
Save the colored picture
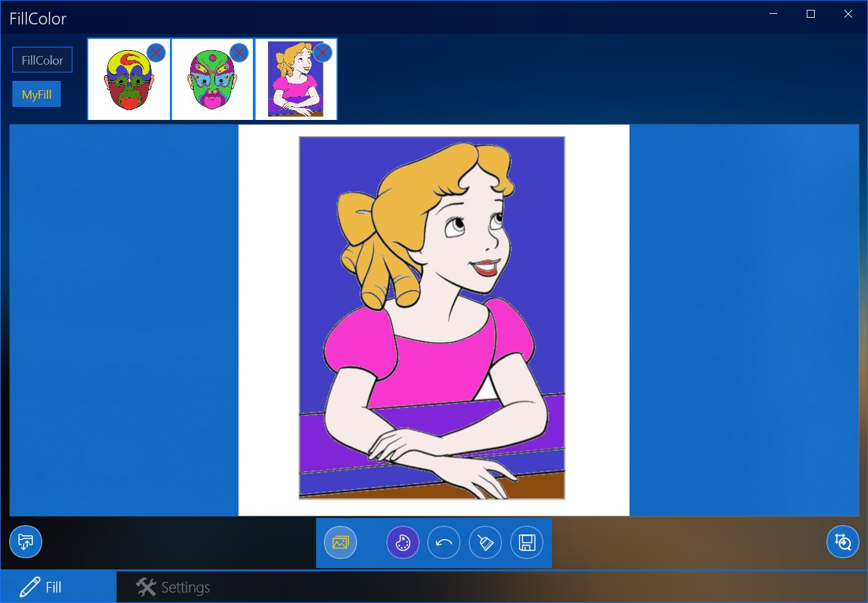(x=527, y=542)
